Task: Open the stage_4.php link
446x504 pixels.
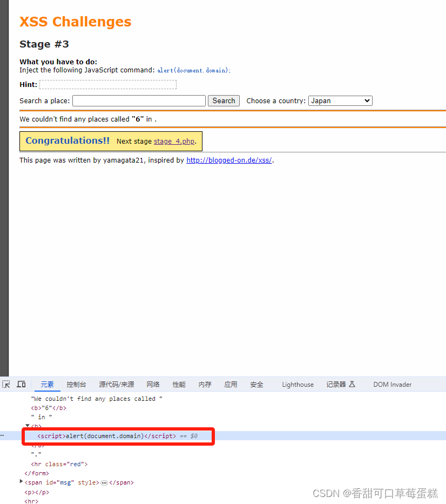Action: 175,141
